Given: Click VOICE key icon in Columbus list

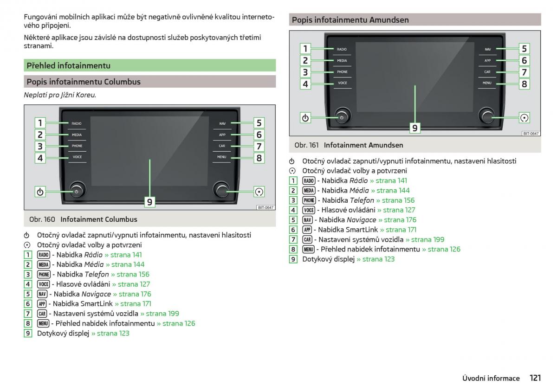Looking at the screenshot, I should coord(44,284).
